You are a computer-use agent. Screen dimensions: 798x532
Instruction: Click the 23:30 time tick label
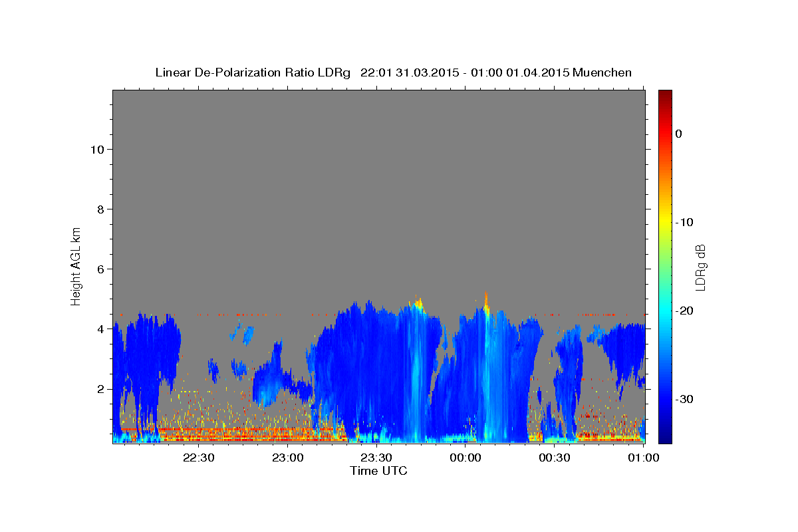[x=376, y=458]
